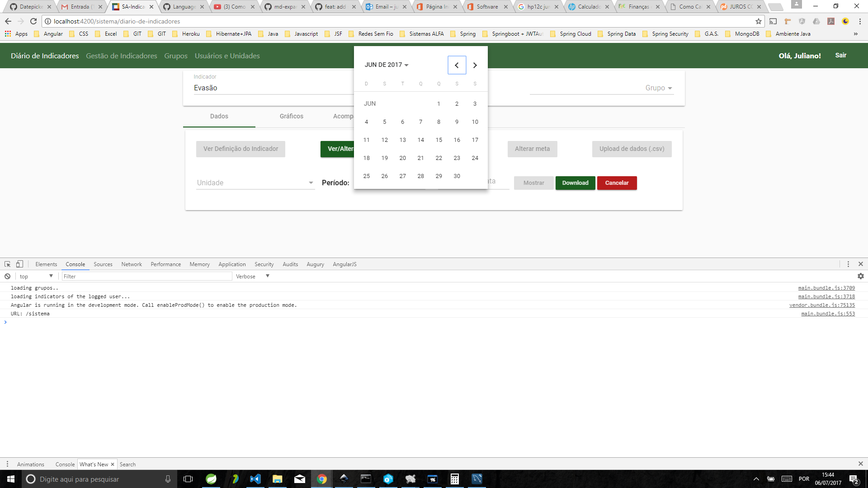Open DevTools customize three-dot menu
Image resolution: width=868 pixels, height=488 pixels.
(849, 264)
